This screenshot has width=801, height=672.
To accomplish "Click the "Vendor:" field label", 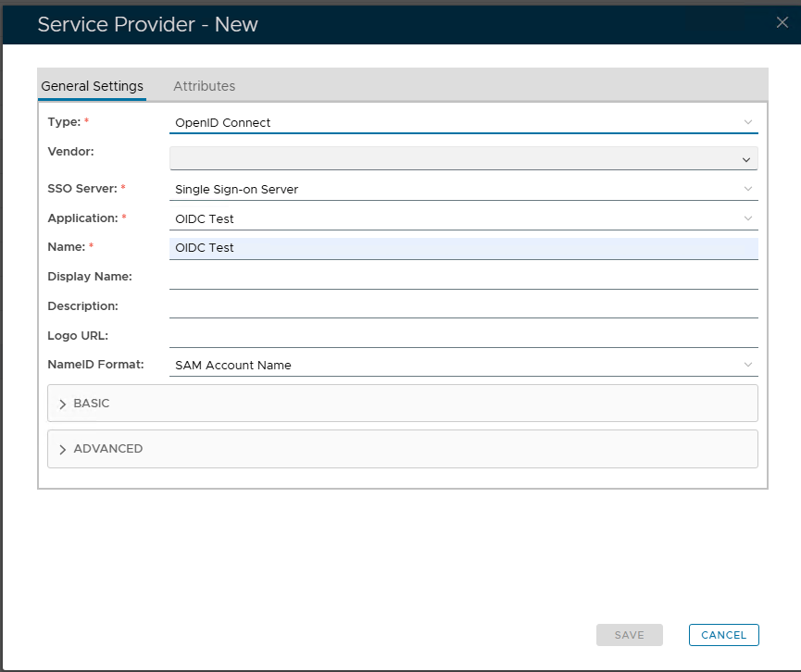I will pyautogui.click(x=70, y=151).
